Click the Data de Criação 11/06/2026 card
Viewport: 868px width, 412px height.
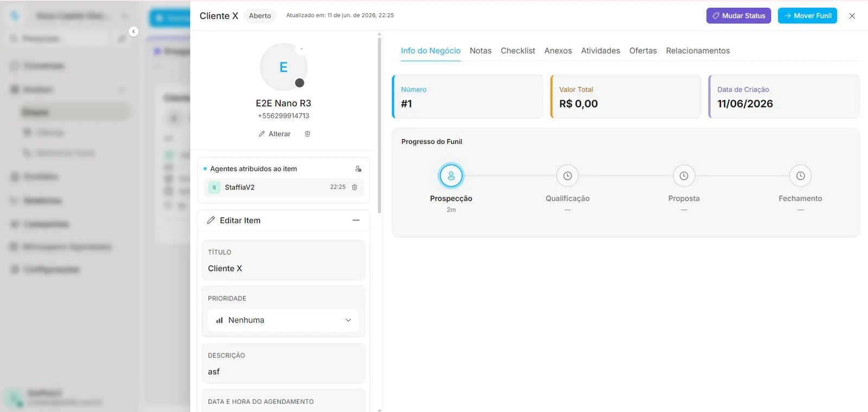click(784, 97)
